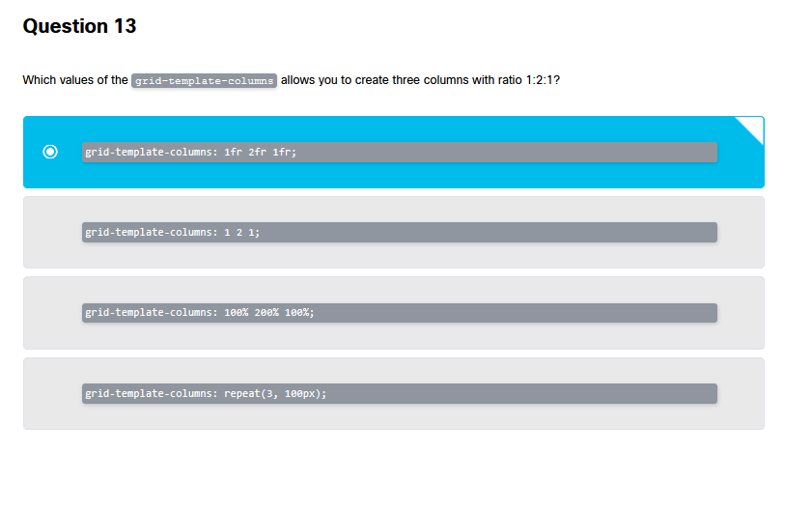Click the code block containing '100% 200% 100%;'
The width and height of the screenshot is (812, 511).
coord(483,313)
